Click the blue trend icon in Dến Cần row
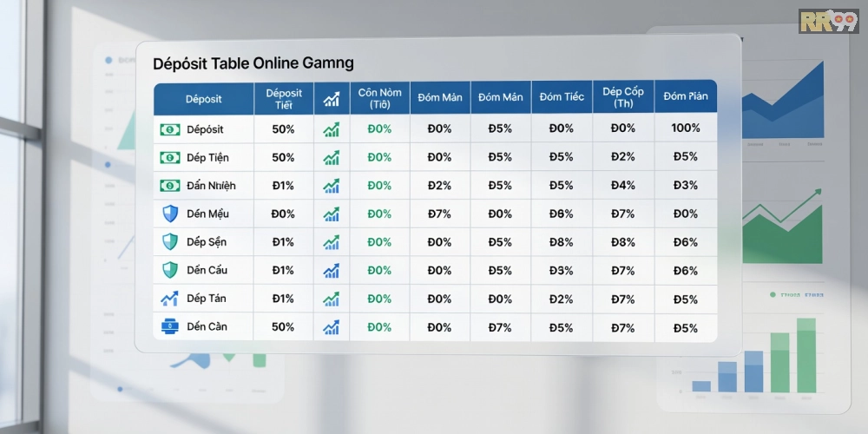Screen dimensions: 868x434 click(x=331, y=327)
